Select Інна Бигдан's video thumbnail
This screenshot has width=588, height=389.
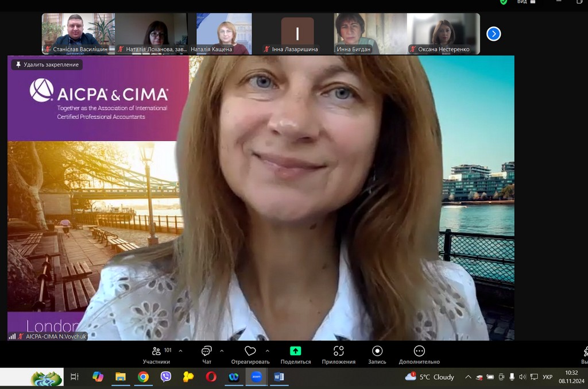tap(354, 33)
